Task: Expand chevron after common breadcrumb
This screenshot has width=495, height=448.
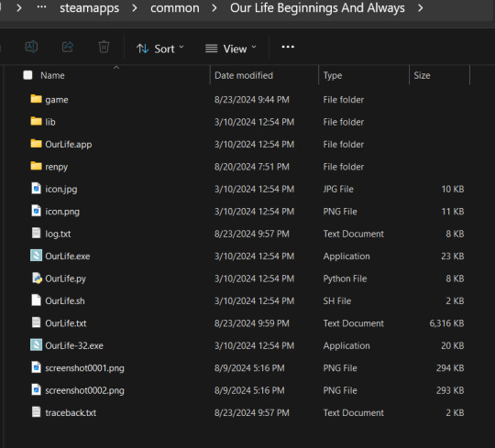Action: [x=214, y=8]
